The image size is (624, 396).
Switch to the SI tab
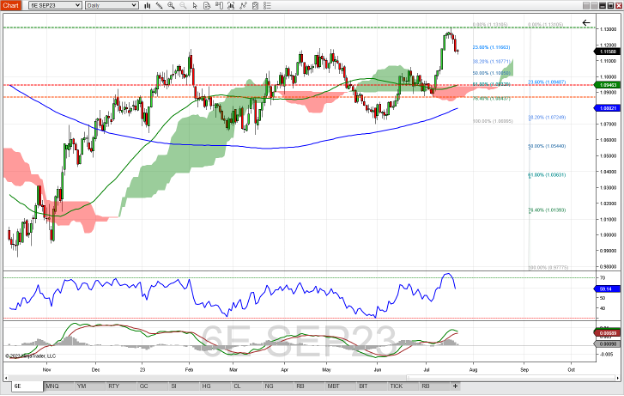185,386
